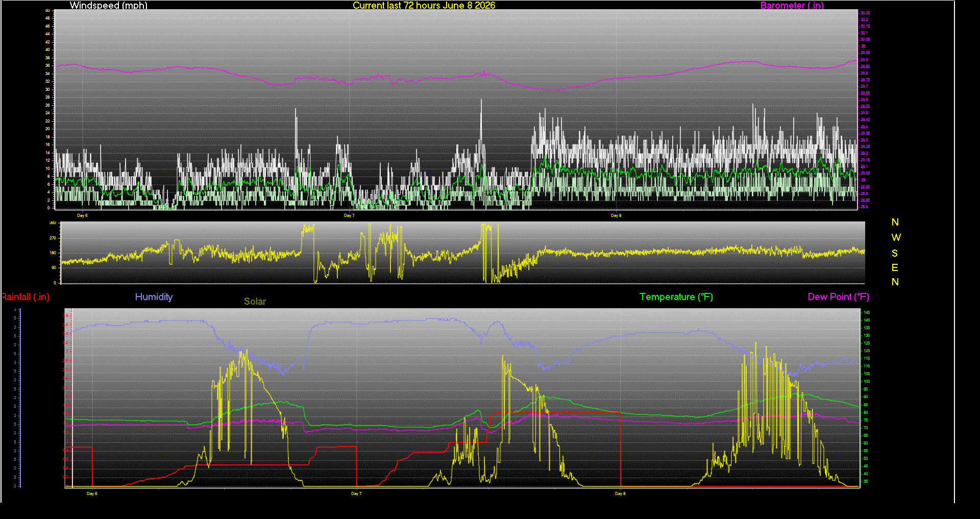This screenshot has width=980, height=519.
Task: Click the 28.8 barometer axis value
Action: tap(864, 207)
